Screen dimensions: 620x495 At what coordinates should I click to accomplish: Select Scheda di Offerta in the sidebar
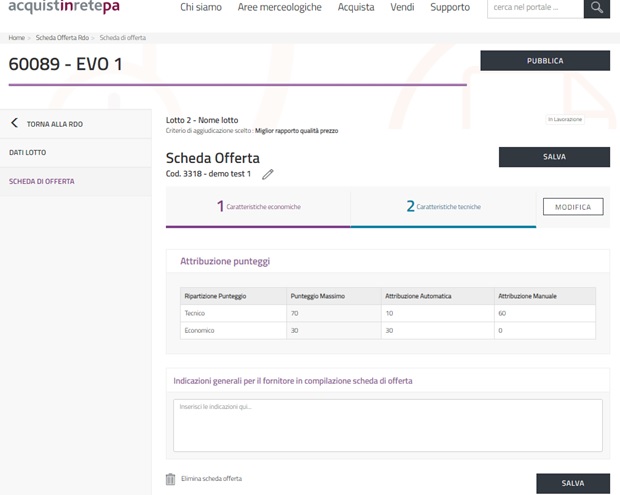click(x=42, y=181)
